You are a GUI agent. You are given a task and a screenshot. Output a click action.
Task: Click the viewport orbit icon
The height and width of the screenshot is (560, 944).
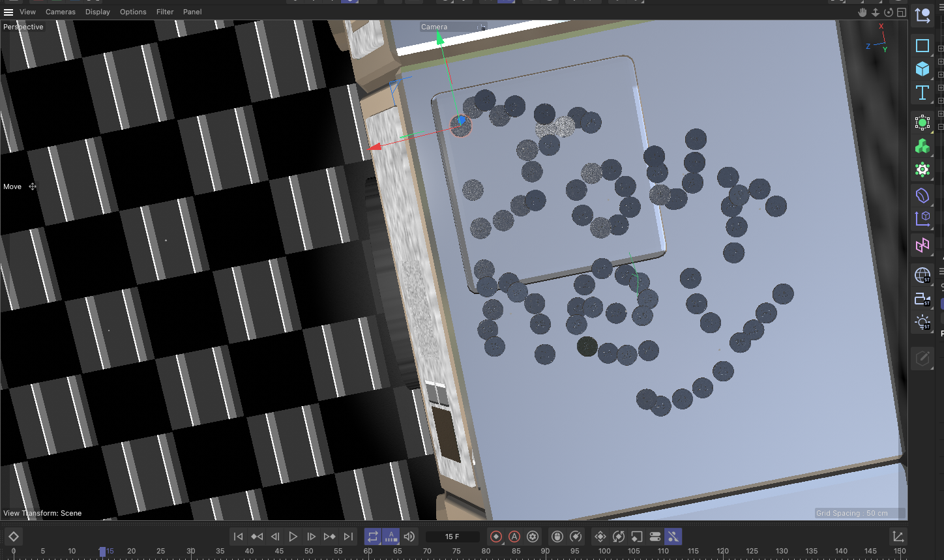click(889, 12)
